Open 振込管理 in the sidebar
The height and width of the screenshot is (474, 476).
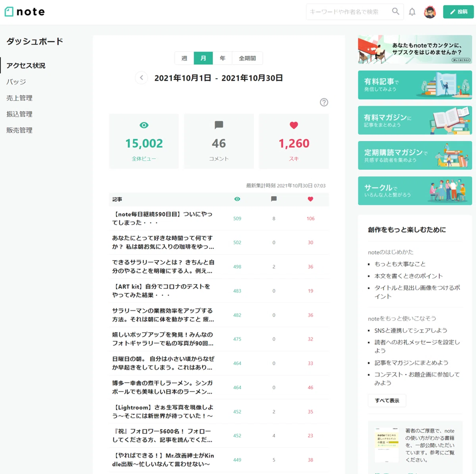click(19, 114)
